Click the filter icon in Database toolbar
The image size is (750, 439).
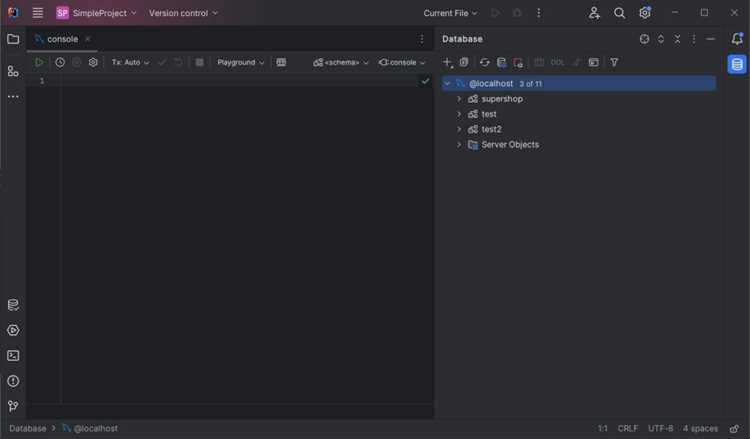614,62
